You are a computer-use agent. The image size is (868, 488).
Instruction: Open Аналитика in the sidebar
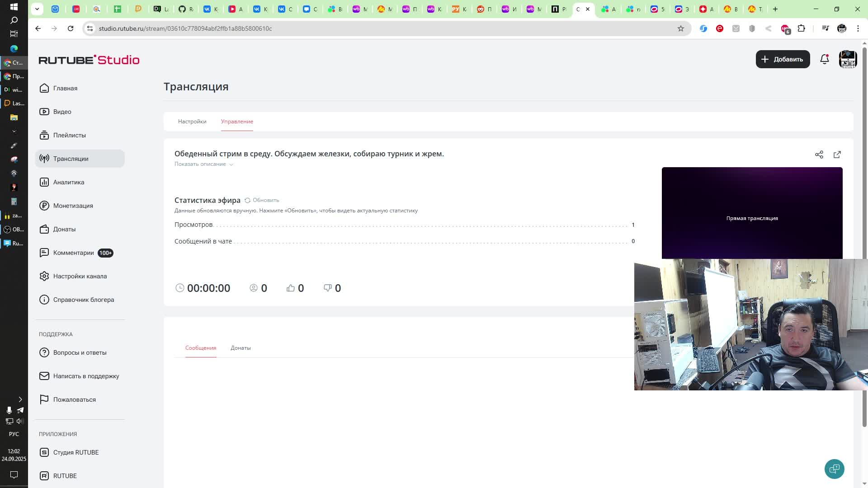[68, 182]
